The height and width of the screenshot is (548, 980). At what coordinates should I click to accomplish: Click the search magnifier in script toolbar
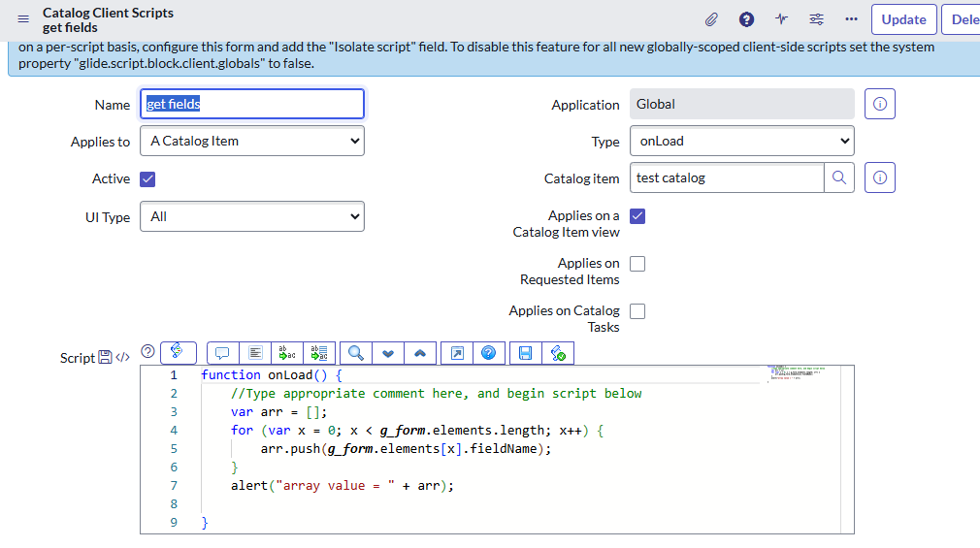pyautogui.click(x=356, y=353)
